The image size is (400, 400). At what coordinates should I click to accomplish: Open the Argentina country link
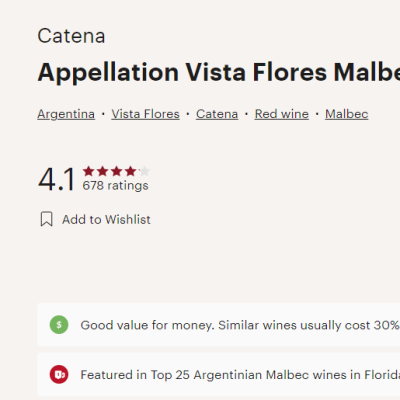pyautogui.click(x=66, y=114)
